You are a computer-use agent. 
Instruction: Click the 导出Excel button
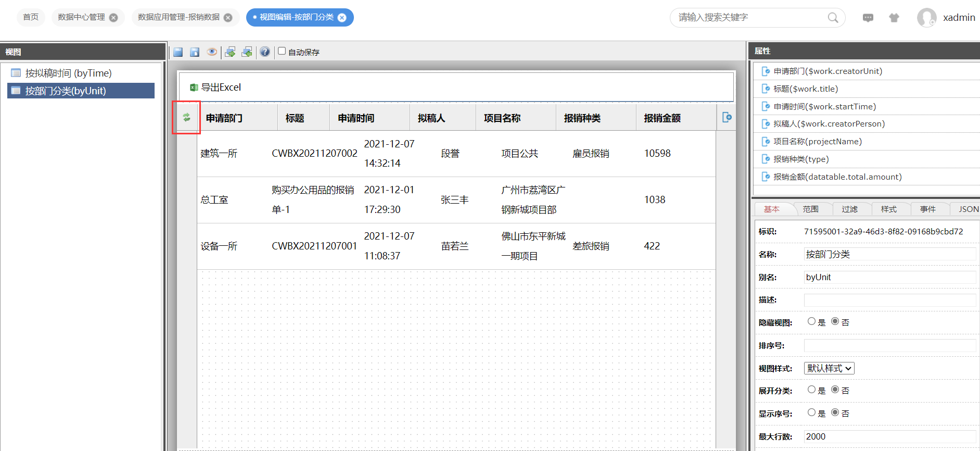pyautogui.click(x=215, y=87)
